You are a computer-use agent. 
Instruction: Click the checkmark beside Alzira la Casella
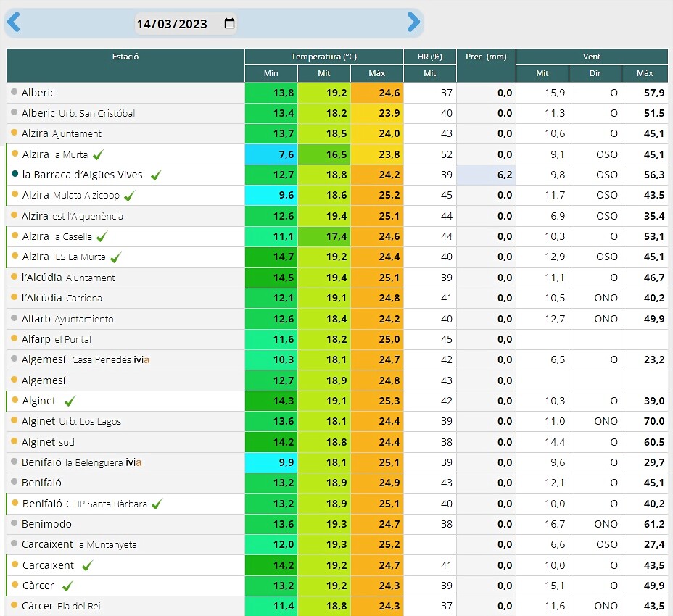(x=102, y=236)
